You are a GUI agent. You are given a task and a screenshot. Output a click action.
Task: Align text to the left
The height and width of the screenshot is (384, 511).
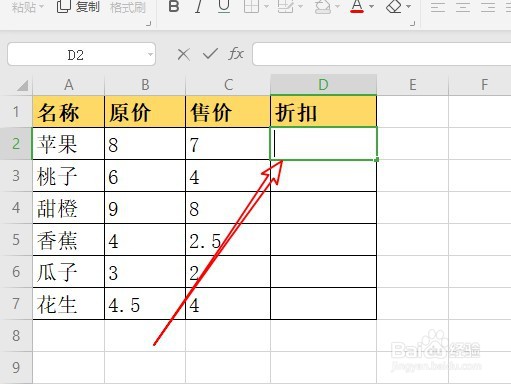click(438, 6)
